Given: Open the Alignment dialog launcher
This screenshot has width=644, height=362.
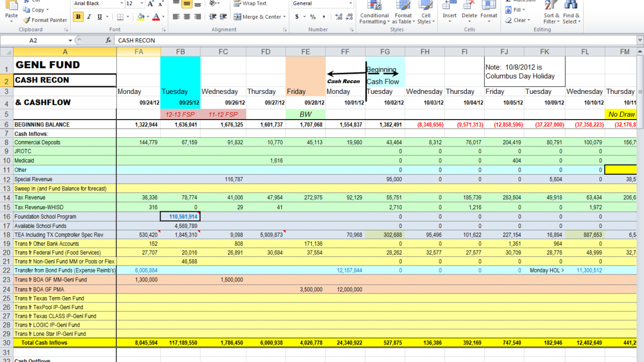Looking at the screenshot, I should pyautogui.click(x=286, y=29).
